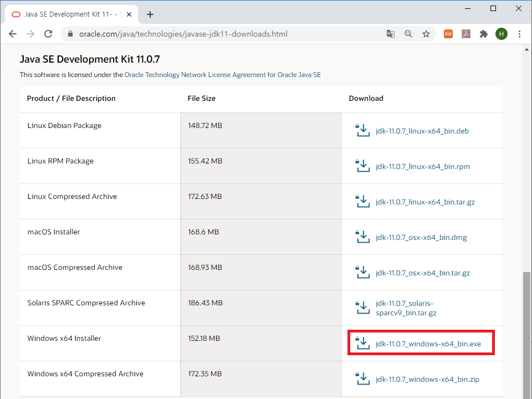Go forward to the next page

click(30, 34)
